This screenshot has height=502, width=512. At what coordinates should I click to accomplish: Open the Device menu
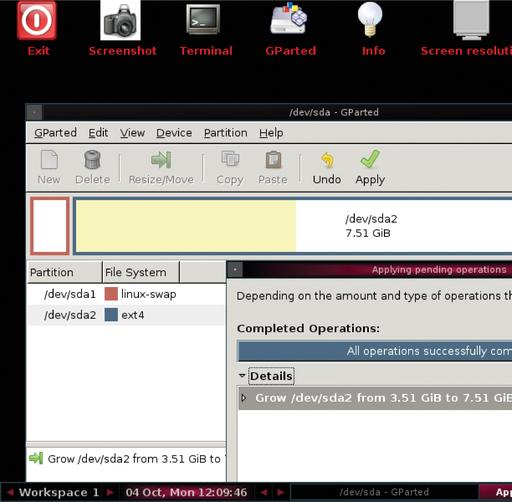click(174, 133)
